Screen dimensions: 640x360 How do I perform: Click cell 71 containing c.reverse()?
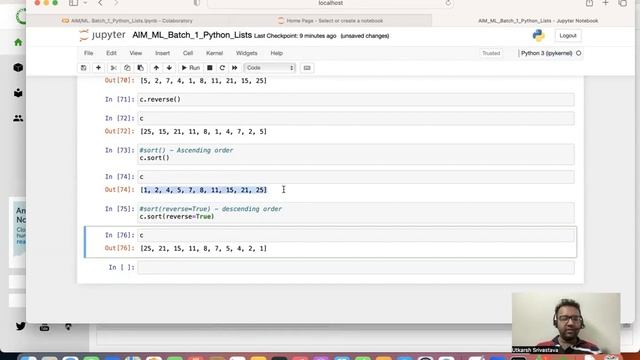coord(356,100)
